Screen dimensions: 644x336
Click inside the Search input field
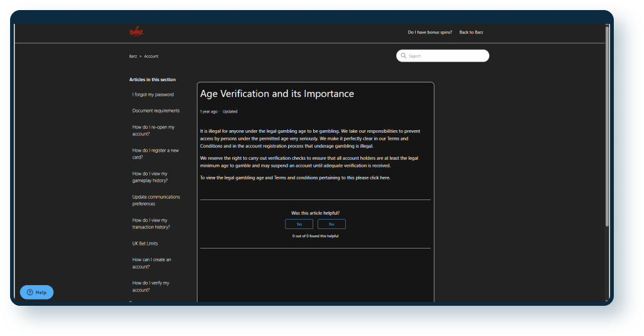click(x=447, y=56)
